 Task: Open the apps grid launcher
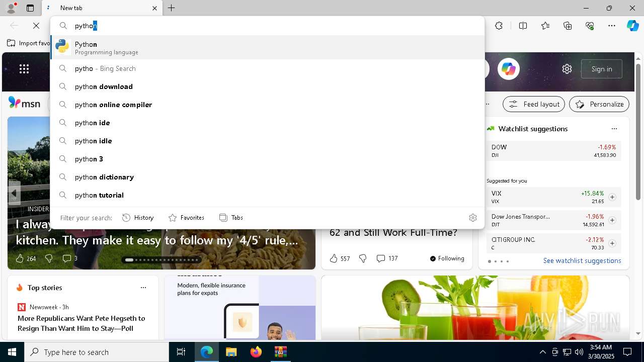coord(24,69)
